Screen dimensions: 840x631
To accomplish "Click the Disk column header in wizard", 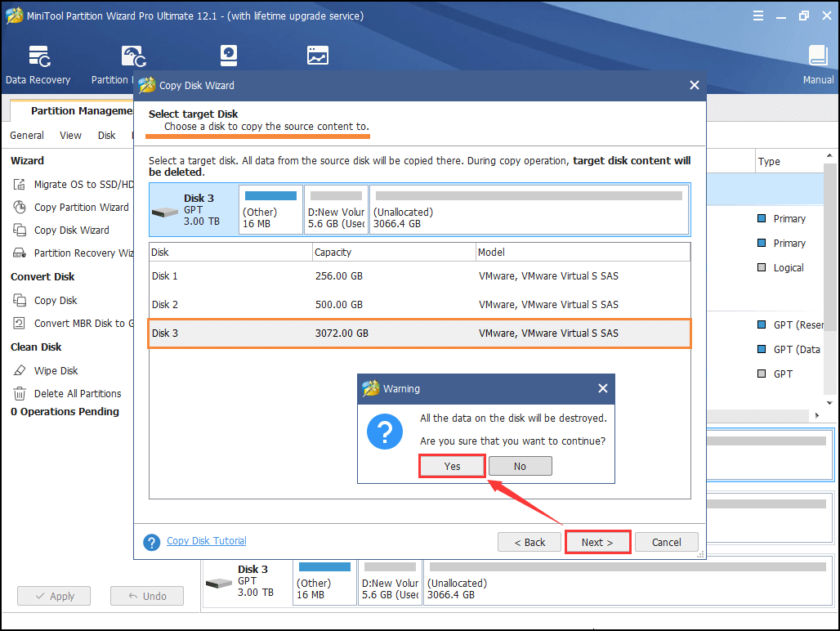I will [231, 252].
